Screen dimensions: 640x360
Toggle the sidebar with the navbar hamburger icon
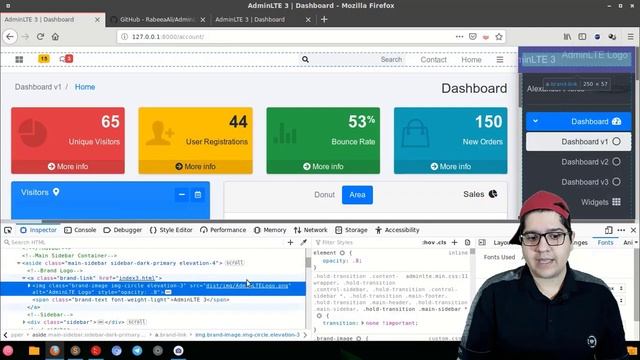500,60
